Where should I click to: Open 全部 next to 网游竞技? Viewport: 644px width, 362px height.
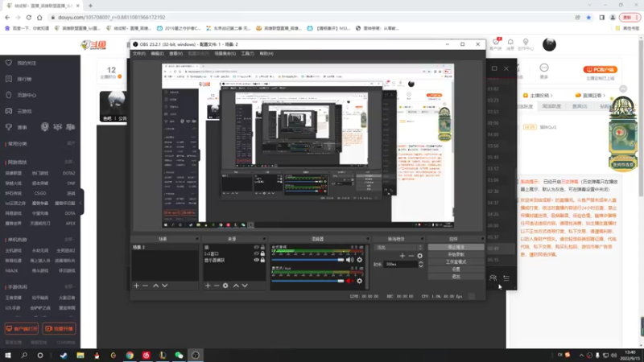pyautogui.click(x=69, y=162)
